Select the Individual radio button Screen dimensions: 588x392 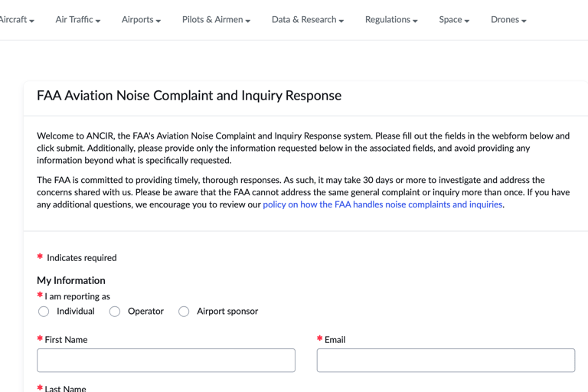pyautogui.click(x=44, y=312)
